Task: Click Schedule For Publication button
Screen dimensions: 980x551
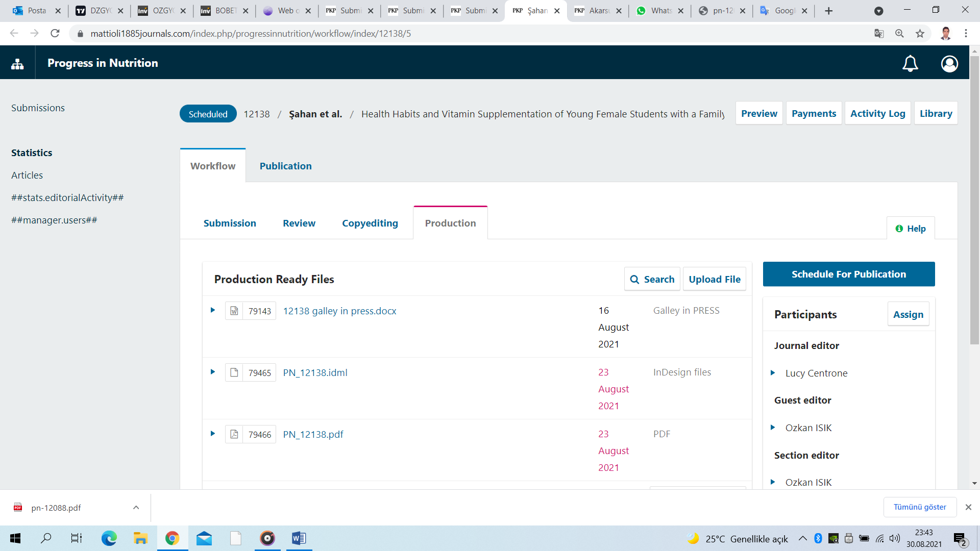Action: coord(848,274)
